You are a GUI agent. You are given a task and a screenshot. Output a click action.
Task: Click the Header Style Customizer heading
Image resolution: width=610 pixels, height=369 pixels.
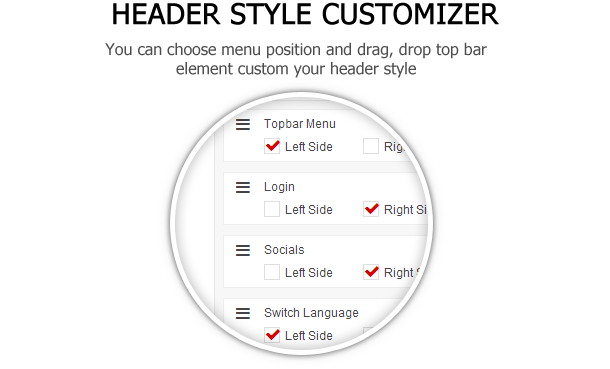tap(305, 15)
